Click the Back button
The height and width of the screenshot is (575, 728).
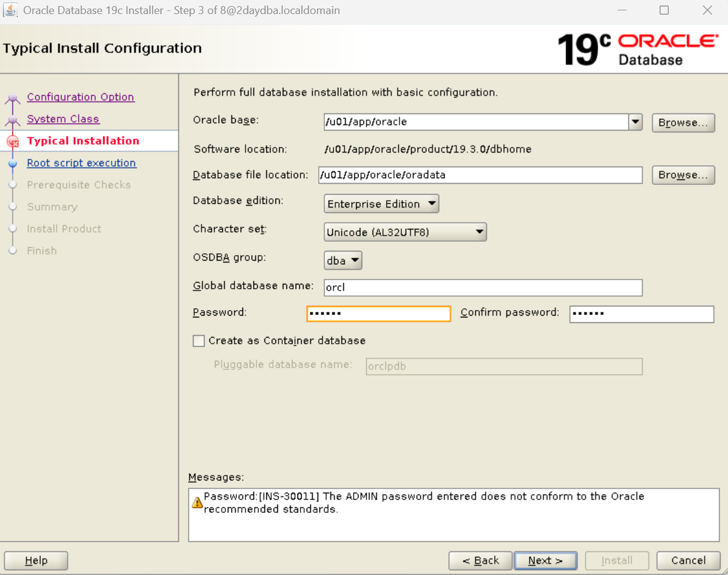coord(481,560)
